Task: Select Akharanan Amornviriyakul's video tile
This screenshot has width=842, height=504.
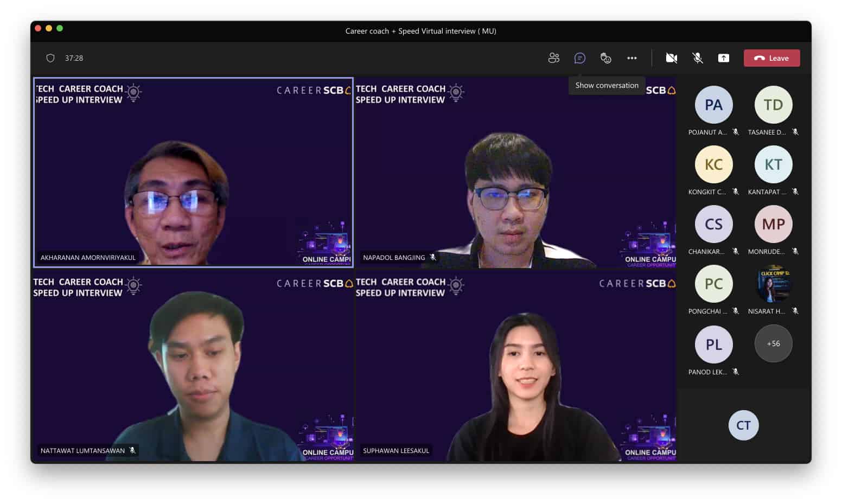Action: [x=193, y=173]
